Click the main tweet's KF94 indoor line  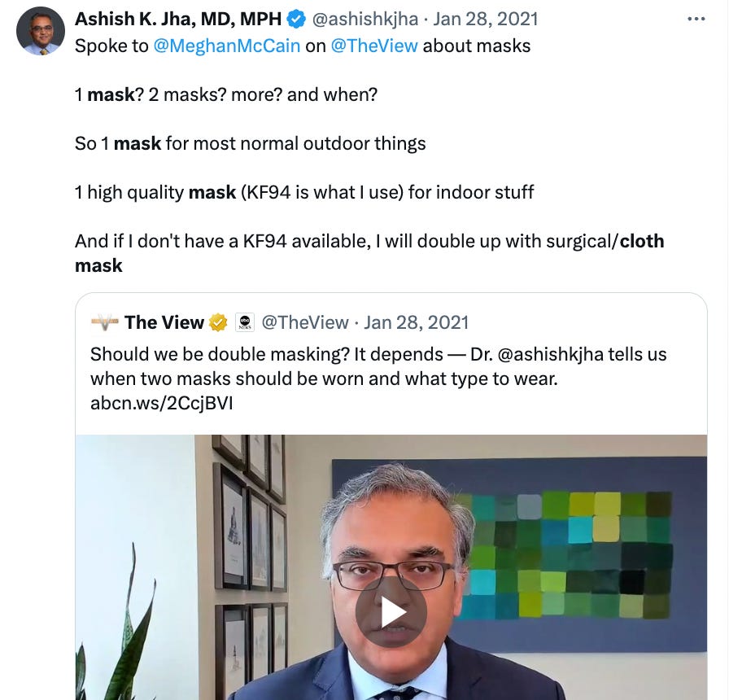(x=304, y=192)
